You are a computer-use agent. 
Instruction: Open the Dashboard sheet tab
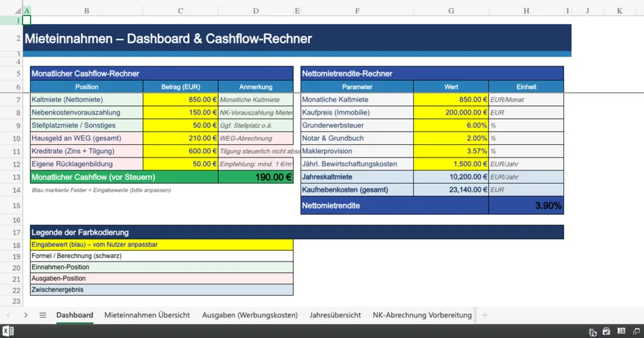74,315
